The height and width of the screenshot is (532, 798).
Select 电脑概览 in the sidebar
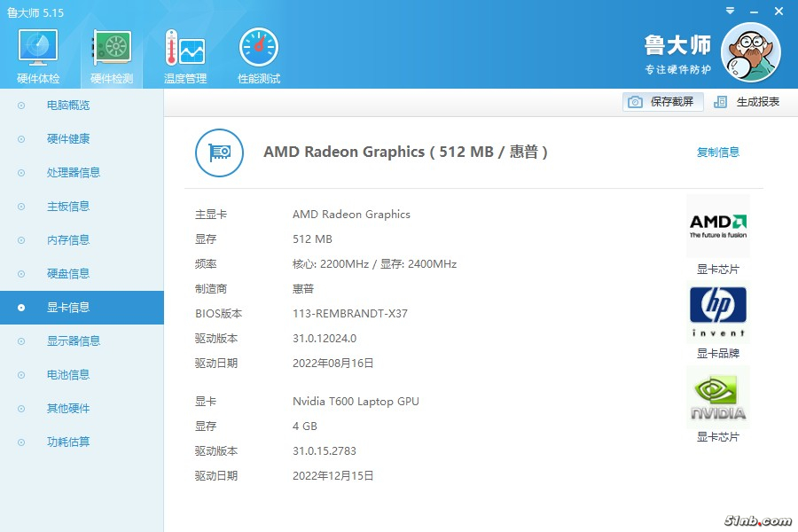[82, 106]
